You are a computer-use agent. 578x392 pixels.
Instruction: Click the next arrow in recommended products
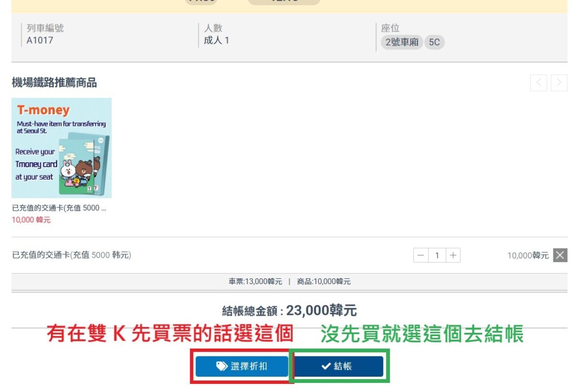coord(559,83)
